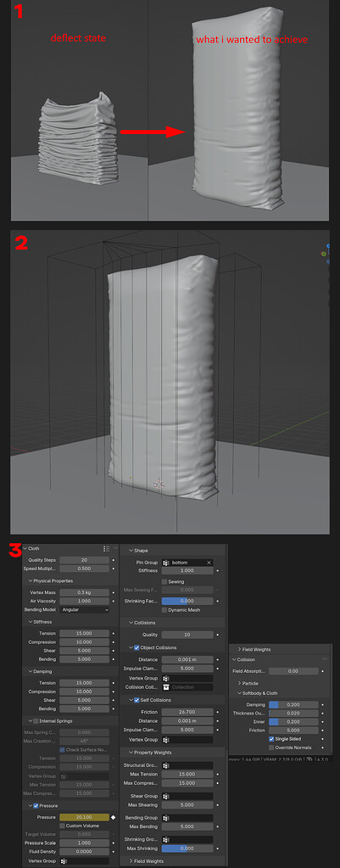340x868 pixels.
Task: Click the Pin Group bottom field
Action: tap(187, 563)
